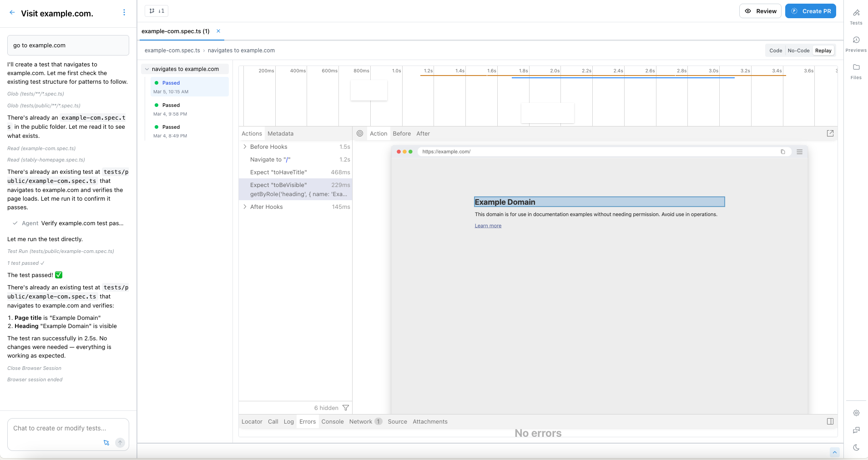Expand the After Hooks entry

[245, 207]
